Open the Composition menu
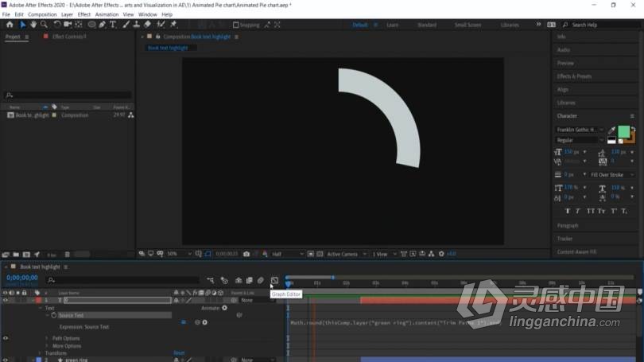Screen dimensions: 644x362 pyautogui.click(x=42, y=14)
